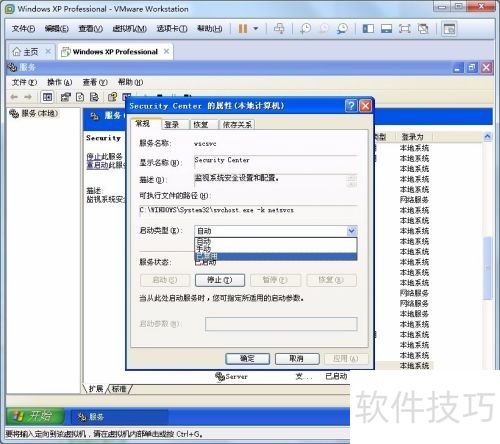Select 已禁用 option in startup type list

tap(275, 256)
